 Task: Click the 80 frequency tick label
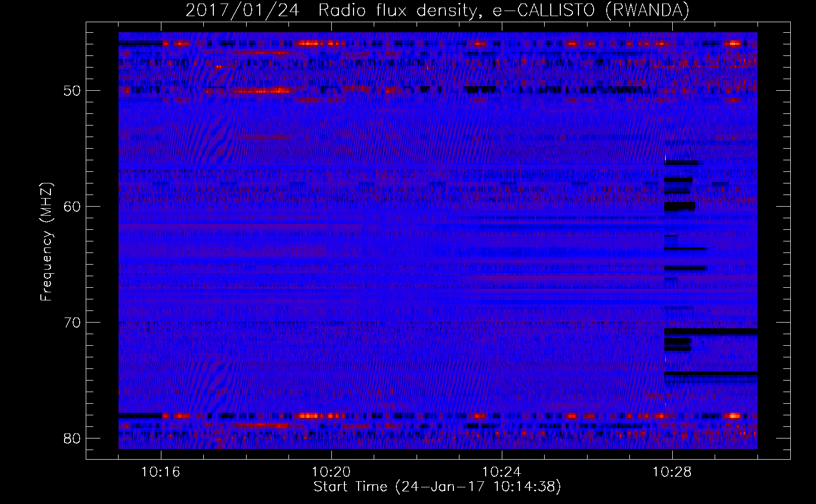[x=73, y=438]
